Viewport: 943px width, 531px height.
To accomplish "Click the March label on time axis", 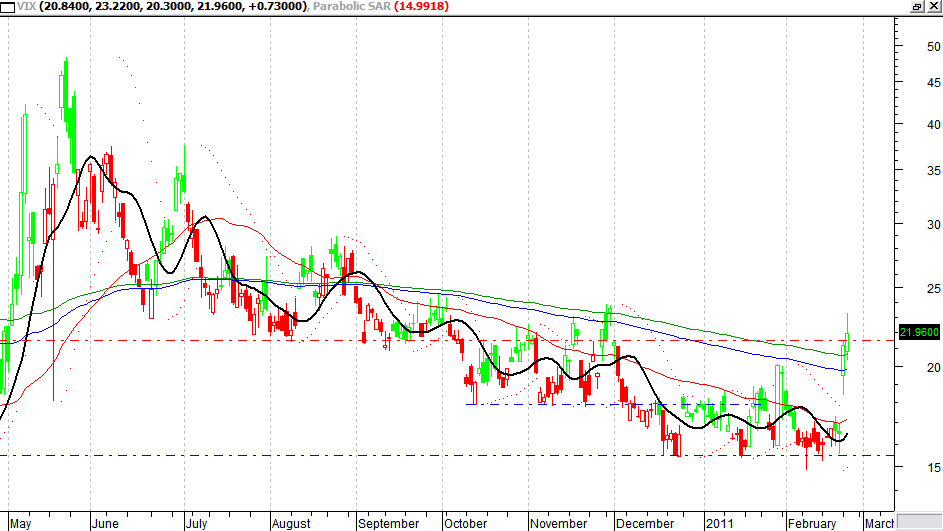I will (x=879, y=524).
